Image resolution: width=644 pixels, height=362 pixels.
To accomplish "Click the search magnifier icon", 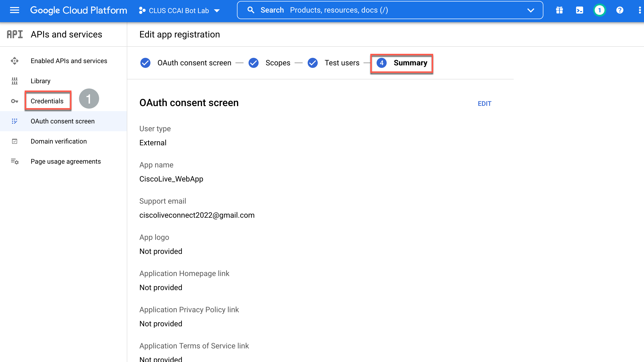I will 251,10.
